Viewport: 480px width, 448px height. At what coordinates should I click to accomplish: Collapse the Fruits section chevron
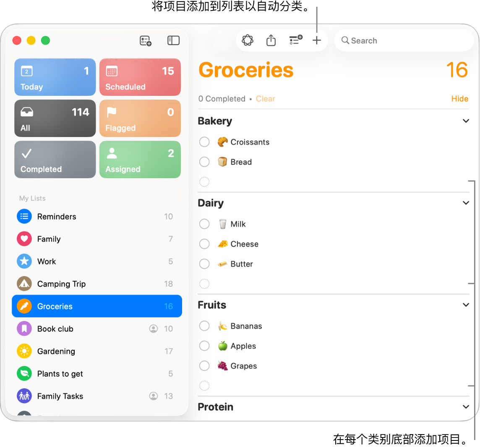pos(466,305)
